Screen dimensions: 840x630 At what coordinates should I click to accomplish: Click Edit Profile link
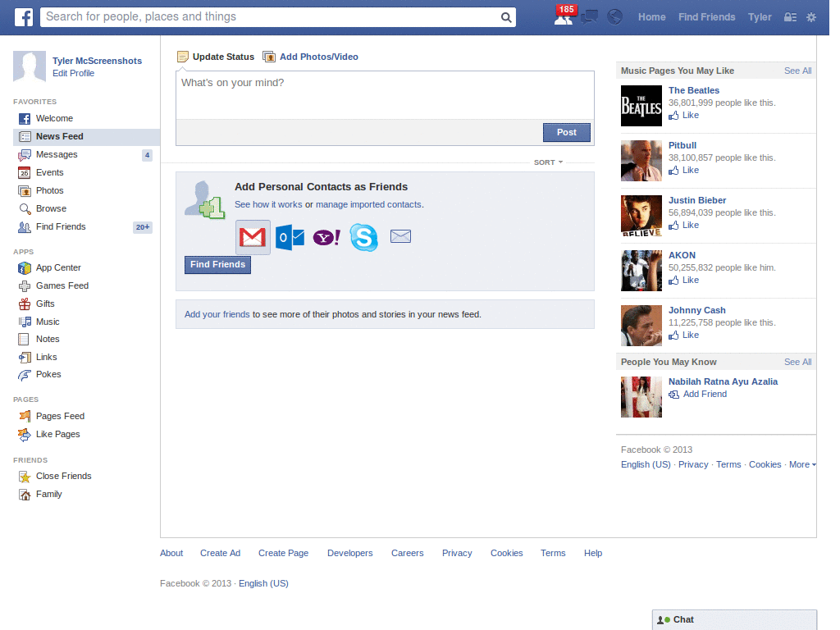(73, 73)
